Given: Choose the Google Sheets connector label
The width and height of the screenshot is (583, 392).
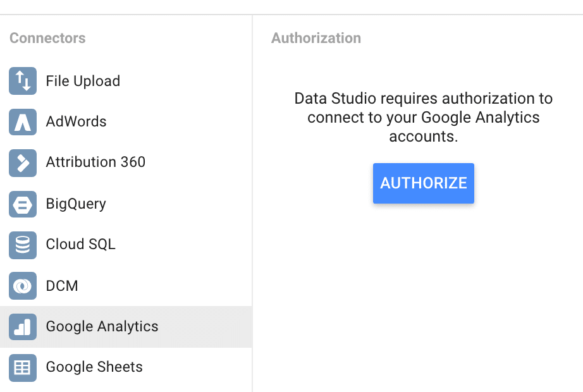Looking at the screenshot, I should coord(94,367).
